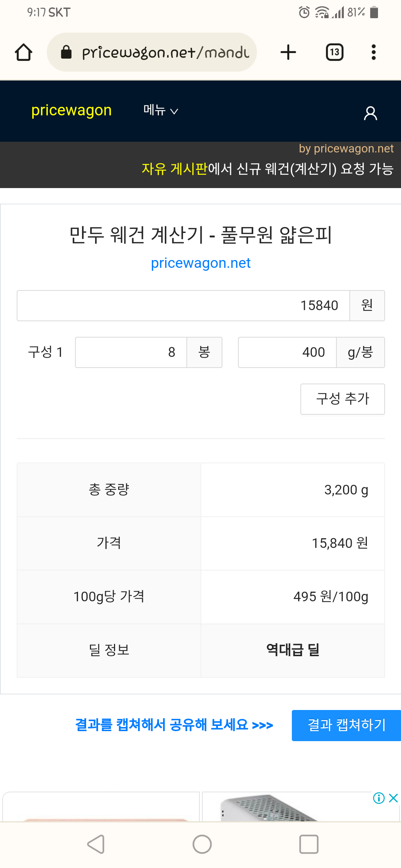
Task: Tap the ad info icon
Action: 379,798
